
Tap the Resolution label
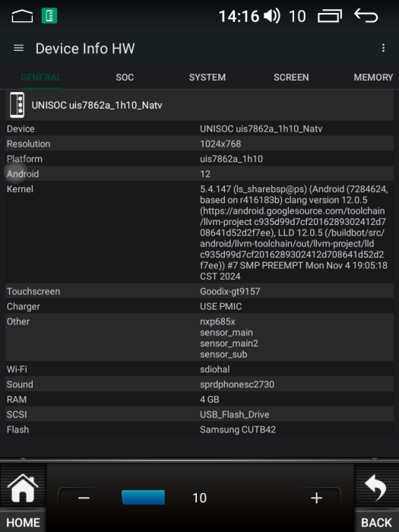29,144
